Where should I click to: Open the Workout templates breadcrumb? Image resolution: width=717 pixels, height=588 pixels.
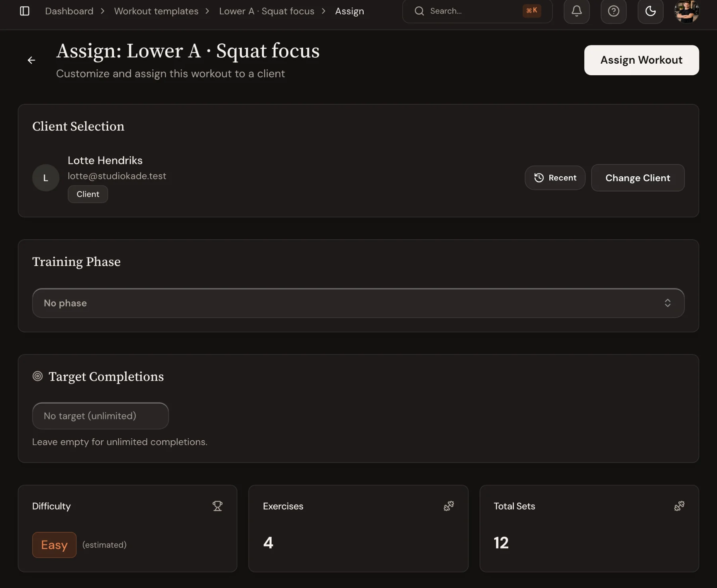click(x=156, y=11)
